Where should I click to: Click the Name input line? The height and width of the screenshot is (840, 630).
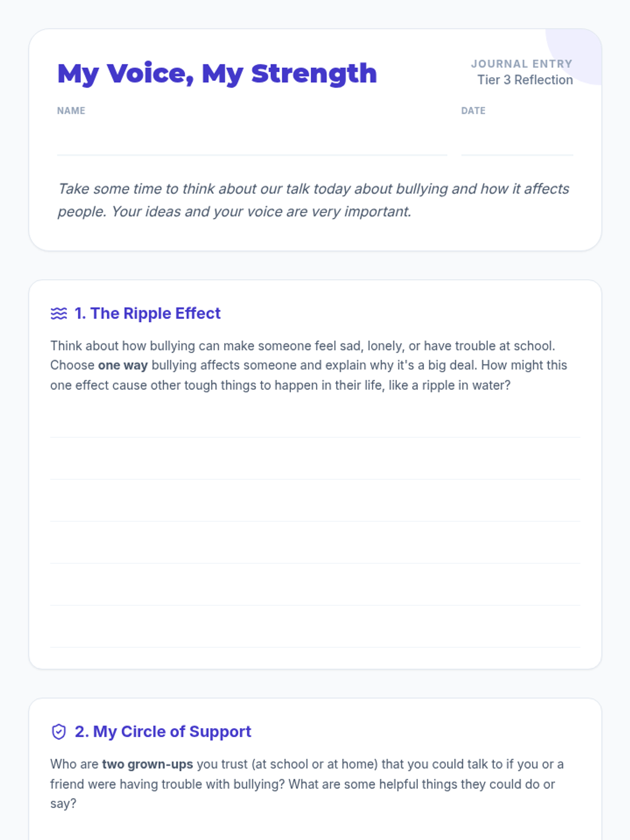(x=252, y=143)
